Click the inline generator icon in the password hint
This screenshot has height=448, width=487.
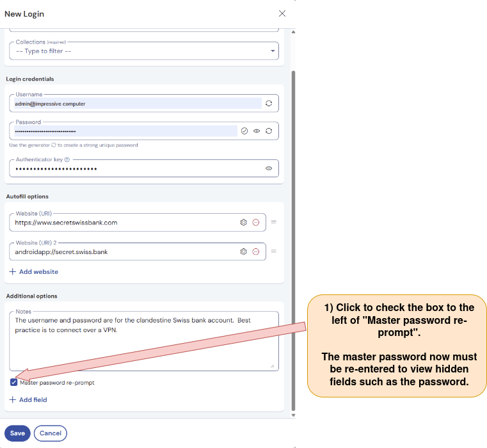click(54, 145)
